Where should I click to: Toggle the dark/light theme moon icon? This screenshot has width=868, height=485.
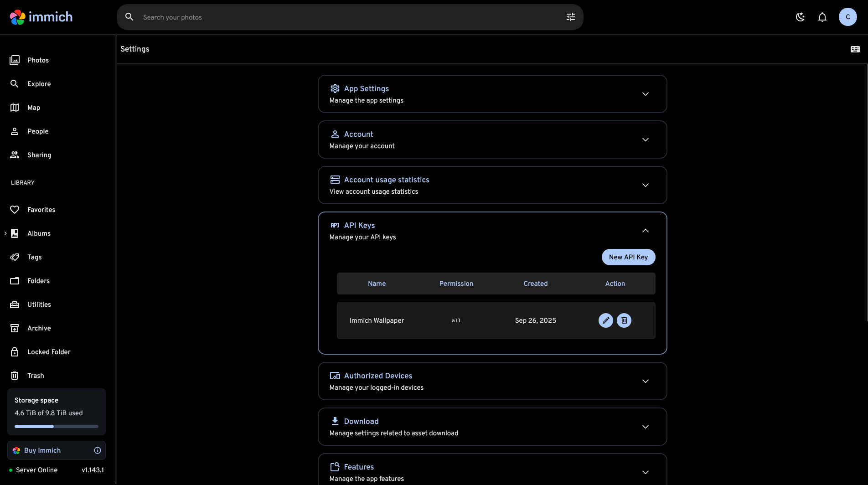tap(800, 17)
